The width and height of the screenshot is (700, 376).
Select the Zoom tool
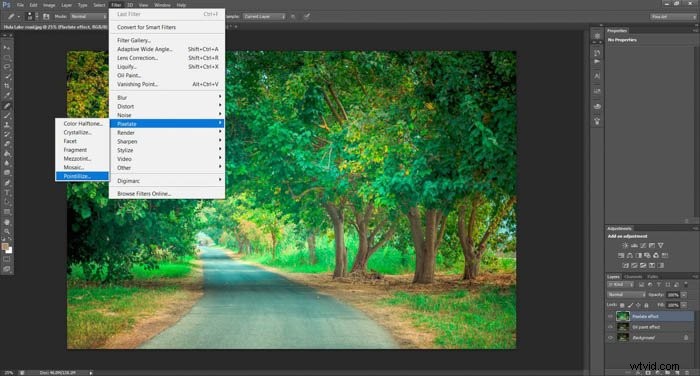click(7, 231)
